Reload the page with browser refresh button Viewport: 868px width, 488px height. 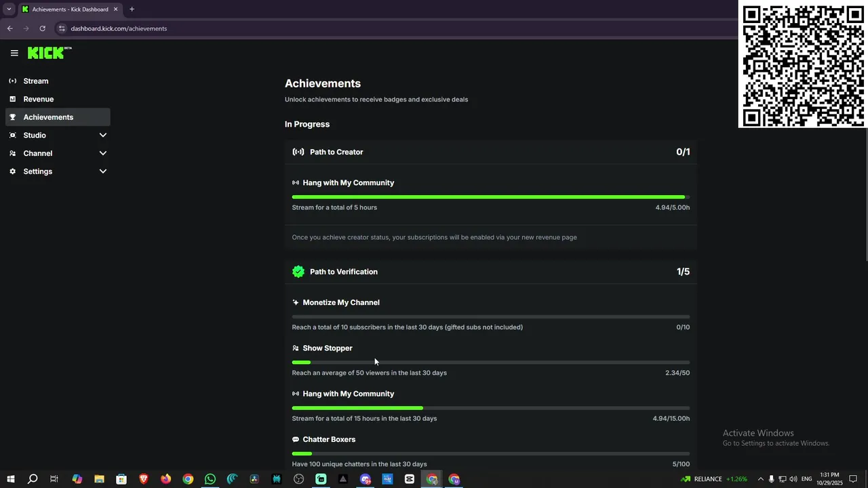point(42,28)
